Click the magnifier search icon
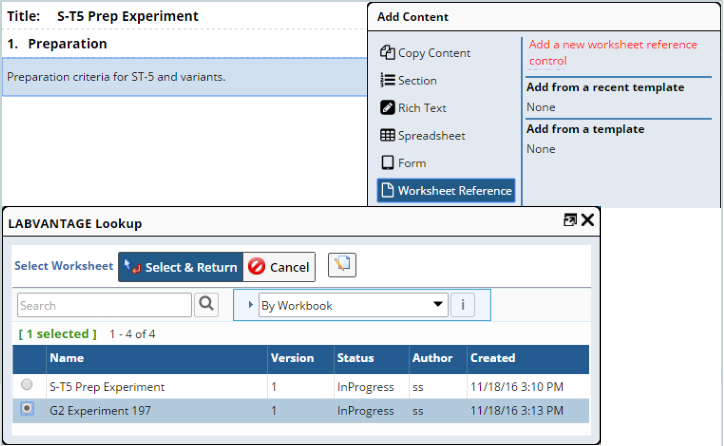The image size is (724, 446). 206,304
